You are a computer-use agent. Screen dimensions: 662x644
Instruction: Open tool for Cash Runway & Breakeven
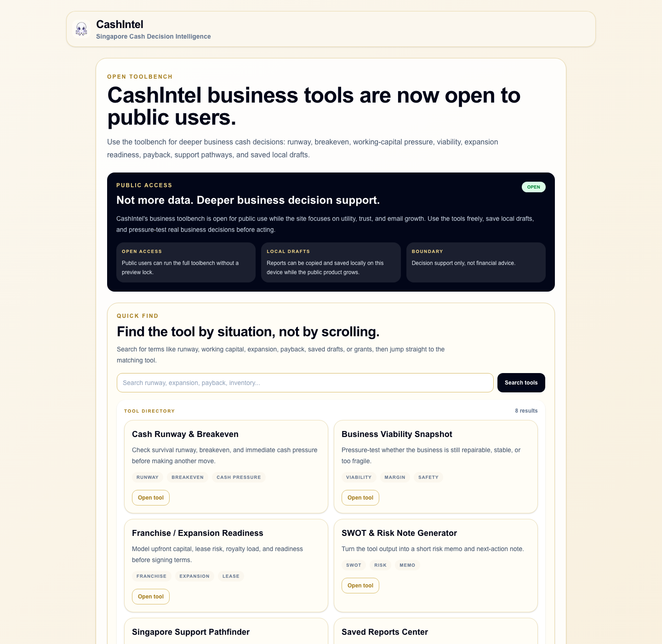pyautogui.click(x=151, y=498)
